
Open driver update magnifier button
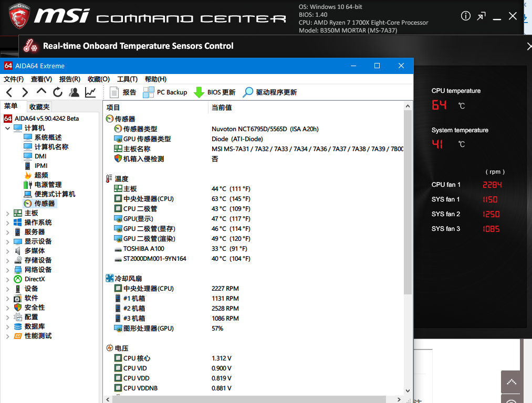pos(270,92)
